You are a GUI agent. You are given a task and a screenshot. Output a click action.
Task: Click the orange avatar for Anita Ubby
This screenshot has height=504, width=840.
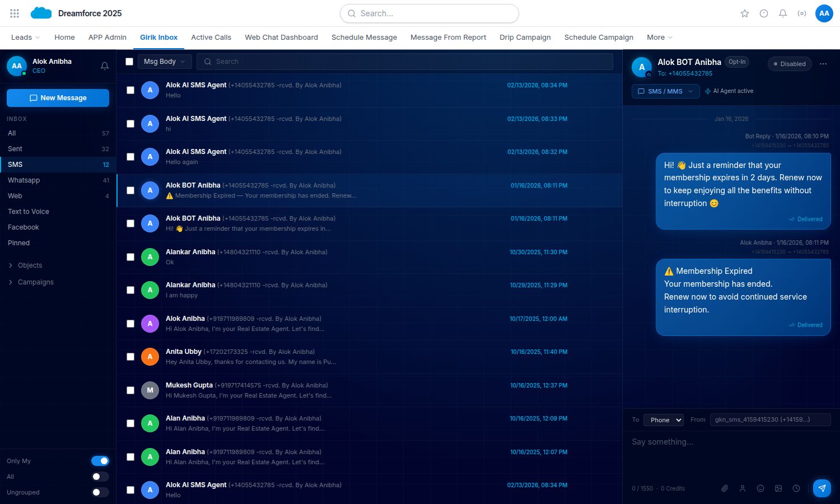pos(150,357)
